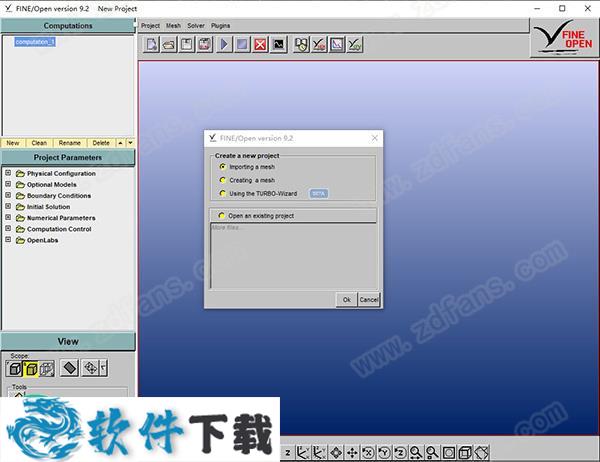Click the Numerical Parameters folder label

pos(61,218)
